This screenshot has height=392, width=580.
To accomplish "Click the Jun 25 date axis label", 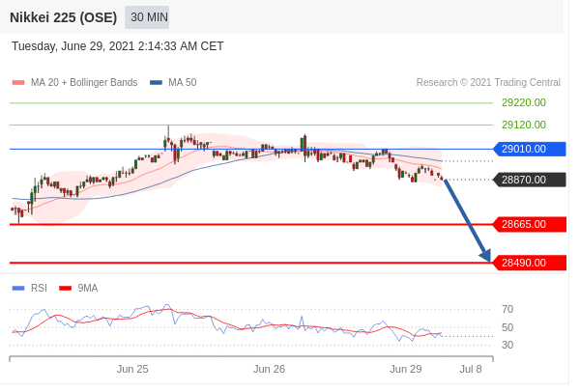I will pyautogui.click(x=132, y=369).
